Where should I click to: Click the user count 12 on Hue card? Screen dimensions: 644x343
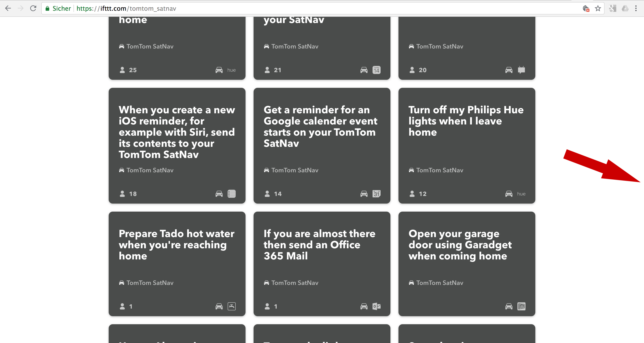coord(422,194)
